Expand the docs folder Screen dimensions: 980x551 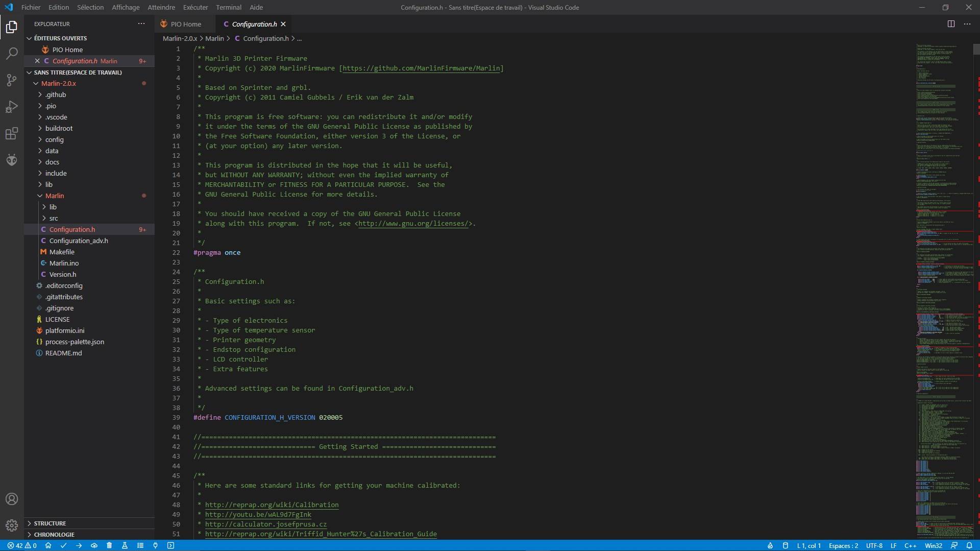pyautogui.click(x=52, y=162)
